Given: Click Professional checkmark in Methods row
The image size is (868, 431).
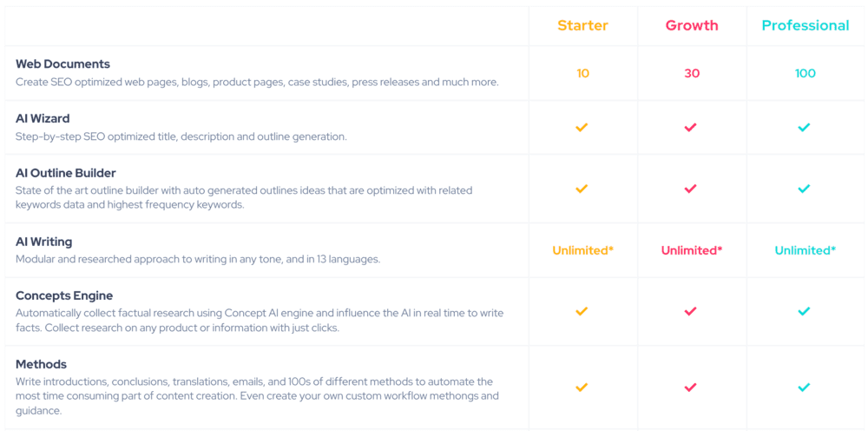Looking at the screenshot, I should (x=805, y=388).
